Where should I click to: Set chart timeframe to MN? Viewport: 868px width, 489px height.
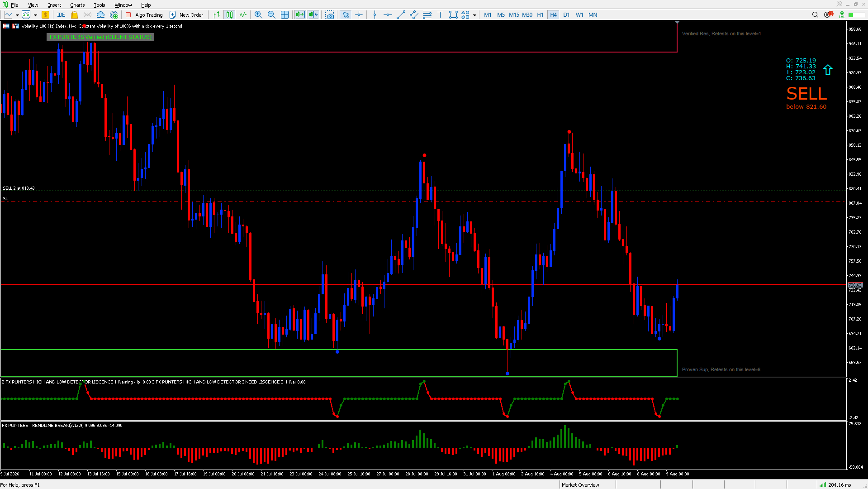click(593, 15)
